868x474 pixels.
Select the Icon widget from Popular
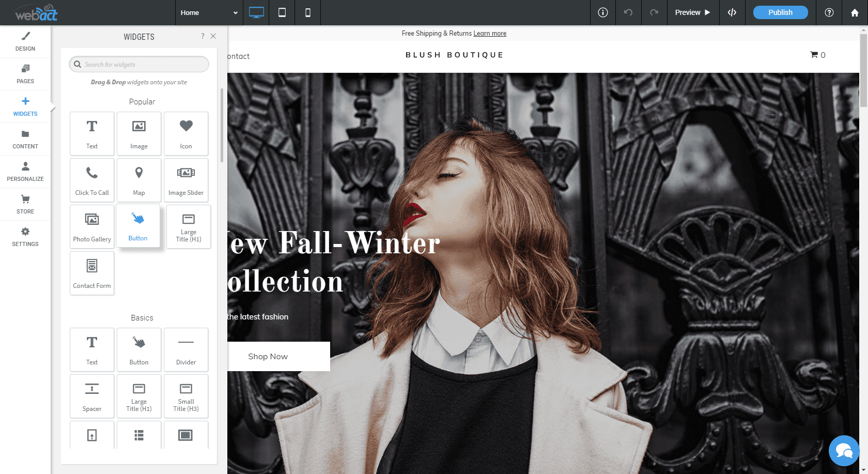[x=185, y=133]
